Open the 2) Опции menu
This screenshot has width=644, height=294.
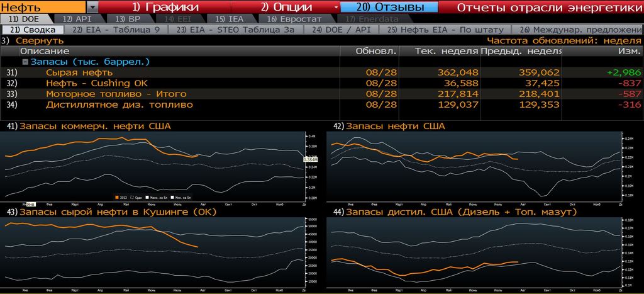tap(286, 7)
